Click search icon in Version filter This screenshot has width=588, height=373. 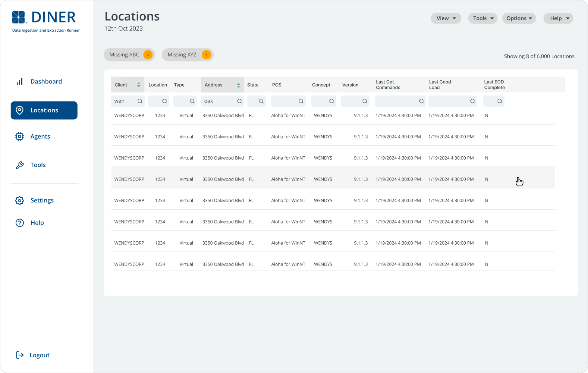365,101
